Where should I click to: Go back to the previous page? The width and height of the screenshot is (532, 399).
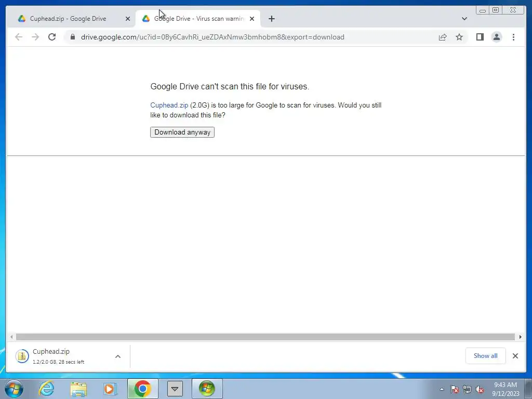click(19, 37)
